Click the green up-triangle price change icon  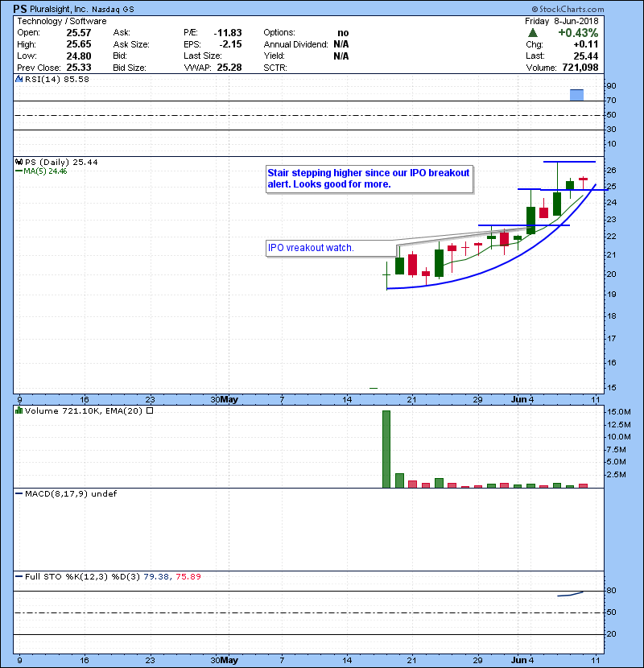532,33
